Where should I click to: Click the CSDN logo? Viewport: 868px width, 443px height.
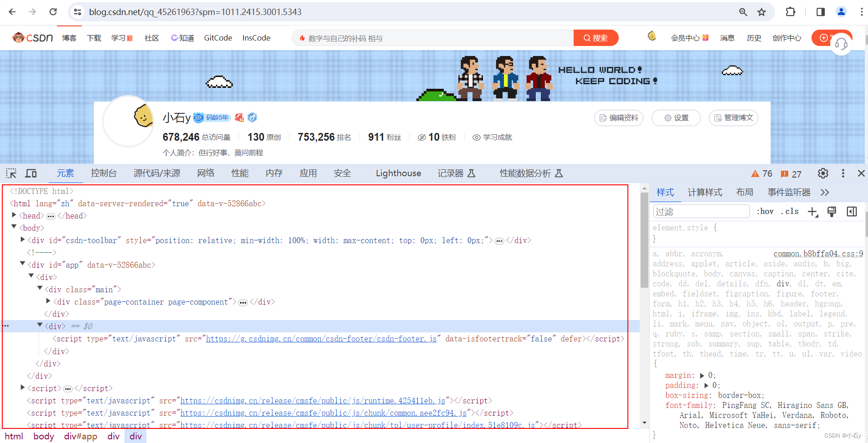33,38
